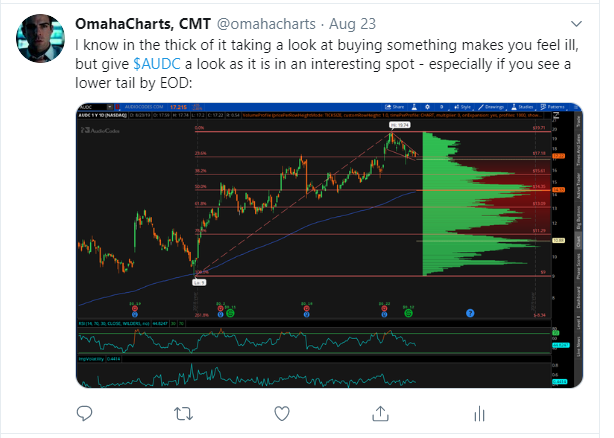
Task: Open the tweet options chevron menu
Action: point(576,24)
